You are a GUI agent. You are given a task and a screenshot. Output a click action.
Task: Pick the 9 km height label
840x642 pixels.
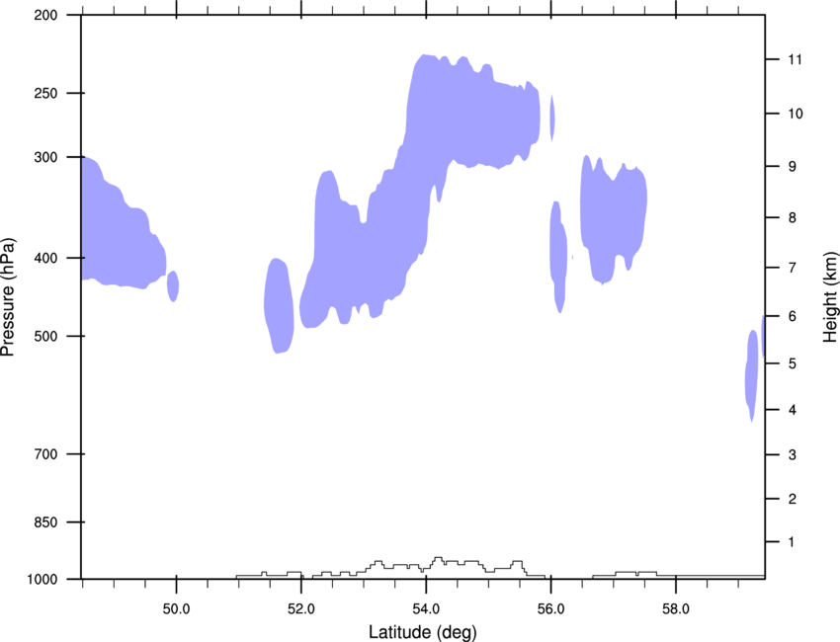click(x=792, y=167)
